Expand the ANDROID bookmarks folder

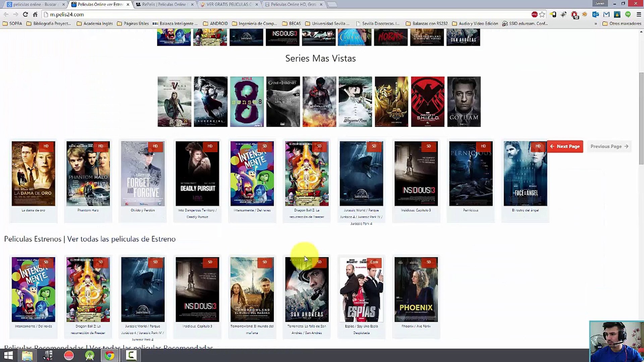pyautogui.click(x=215, y=23)
